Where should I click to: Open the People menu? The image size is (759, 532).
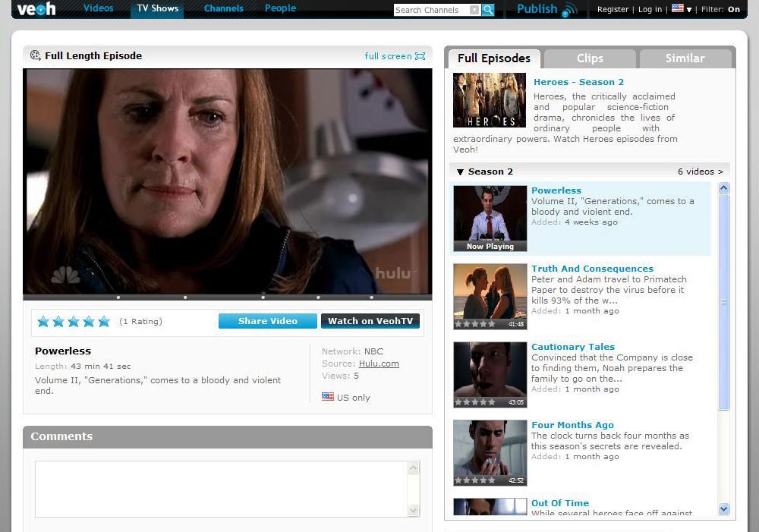tap(280, 8)
